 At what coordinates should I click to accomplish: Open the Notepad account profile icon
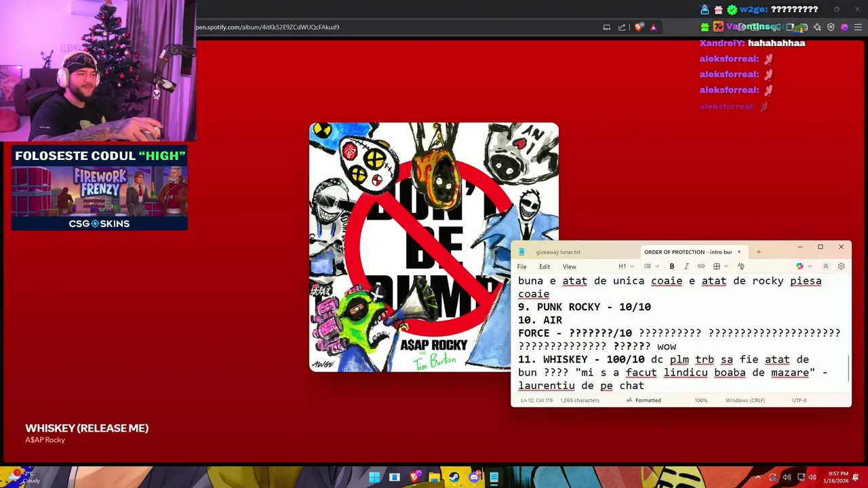point(826,266)
